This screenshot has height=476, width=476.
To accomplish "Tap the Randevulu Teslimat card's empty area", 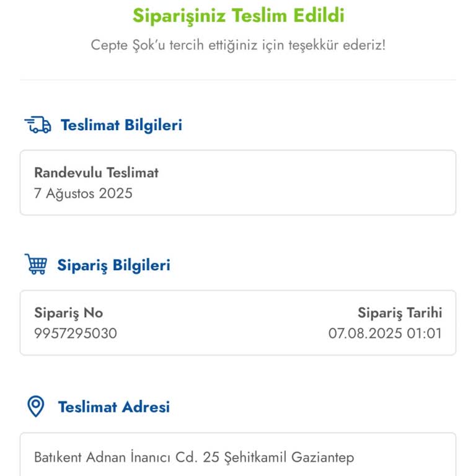I will tap(310, 183).
